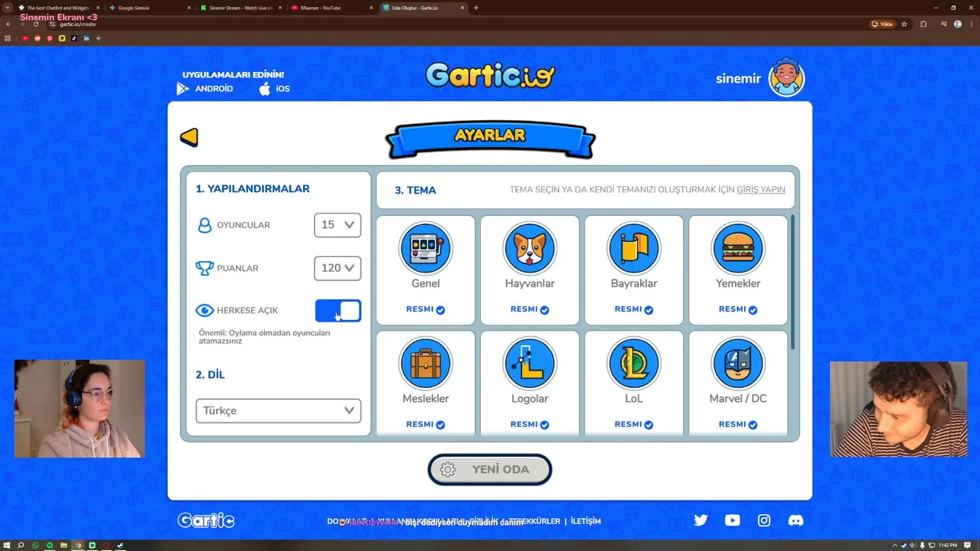Click the Yükle install button
The image size is (980, 551).
[x=882, y=24]
